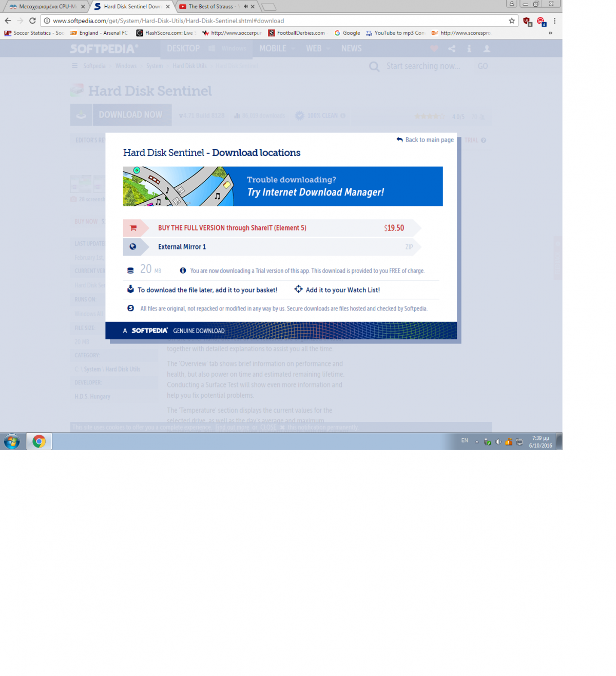Add the file to your basket
This screenshot has height=676, width=616.
click(207, 290)
